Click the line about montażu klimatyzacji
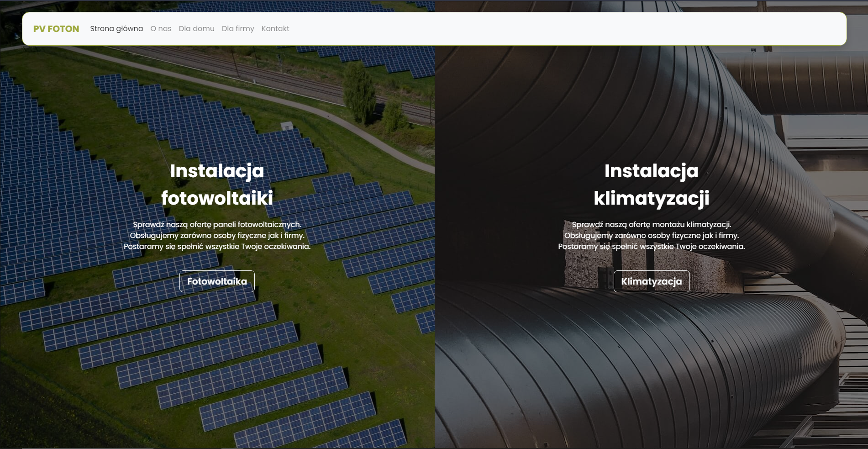868x449 pixels. click(652, 225)
